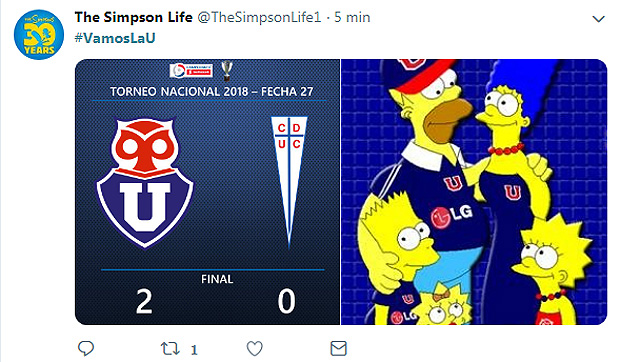Click The Simpson Life display name
The height and width of the screenshot is (362, 620).
[133, 17]
